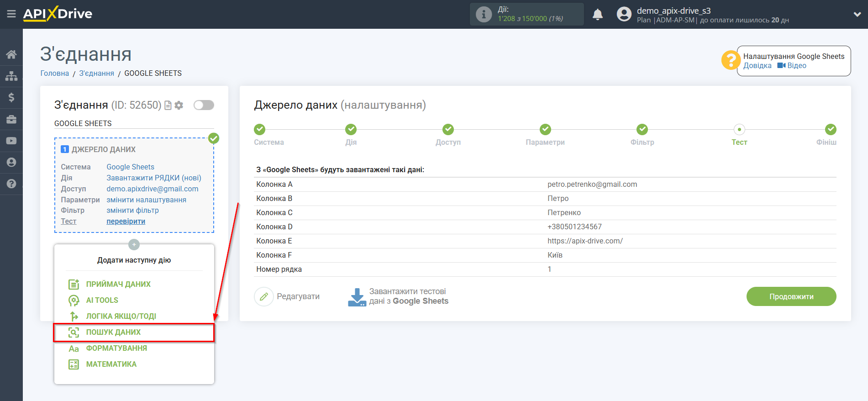Open the notifications bell
This screenshot has height=401, width=868.
click(x=597, y=15)
